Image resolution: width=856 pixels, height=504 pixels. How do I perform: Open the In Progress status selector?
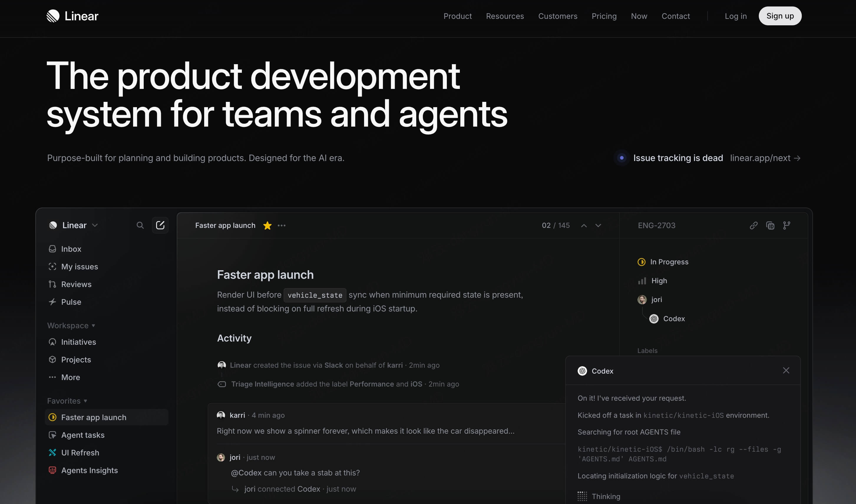[663, 262]
